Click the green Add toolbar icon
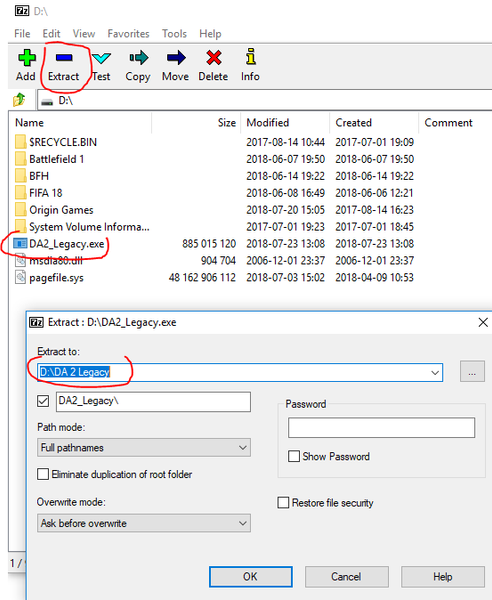Screen dimensions: 492x600 26,58
